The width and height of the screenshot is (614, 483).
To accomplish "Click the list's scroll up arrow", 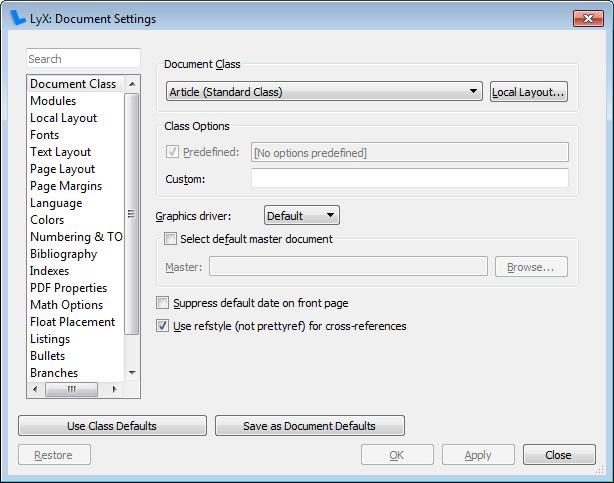I will coord(132,84).
